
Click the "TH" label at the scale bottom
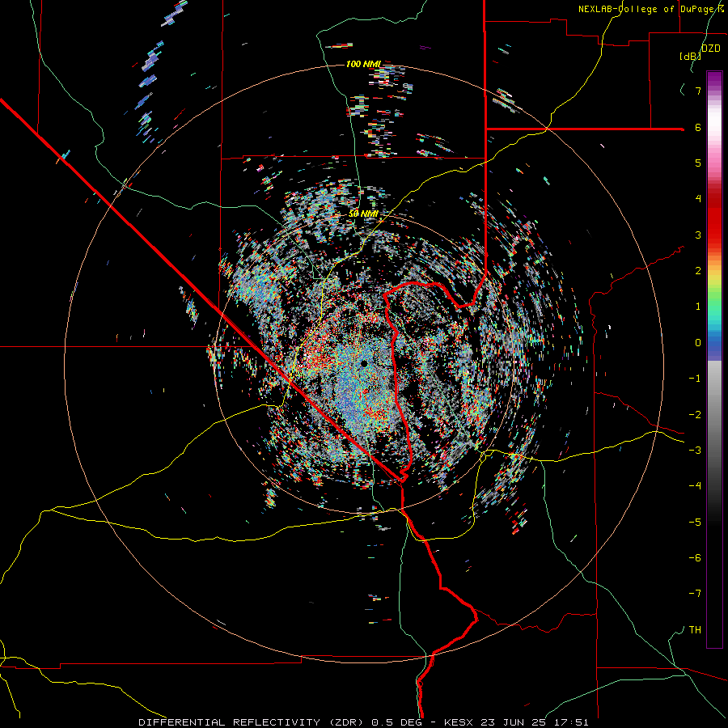[695, 629]
